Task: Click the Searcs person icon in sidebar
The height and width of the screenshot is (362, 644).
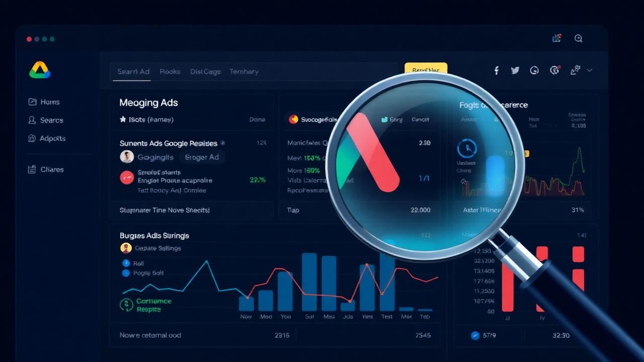Action: tap(32, 120)
